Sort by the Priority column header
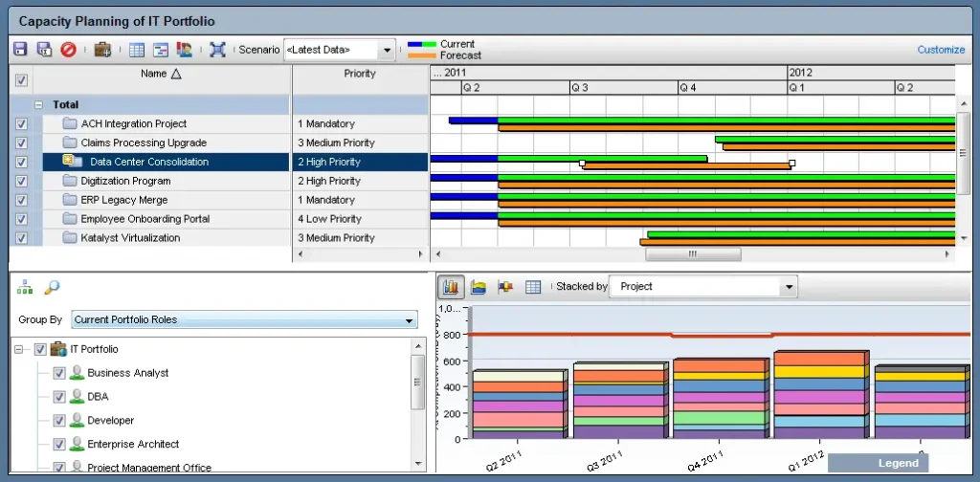Image resolution: width=980 pixels, height=482 pixels. 360,74
